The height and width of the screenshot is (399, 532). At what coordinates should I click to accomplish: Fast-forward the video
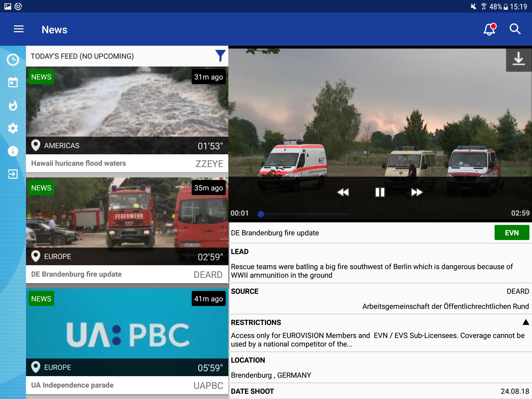(x=417, y=192)
